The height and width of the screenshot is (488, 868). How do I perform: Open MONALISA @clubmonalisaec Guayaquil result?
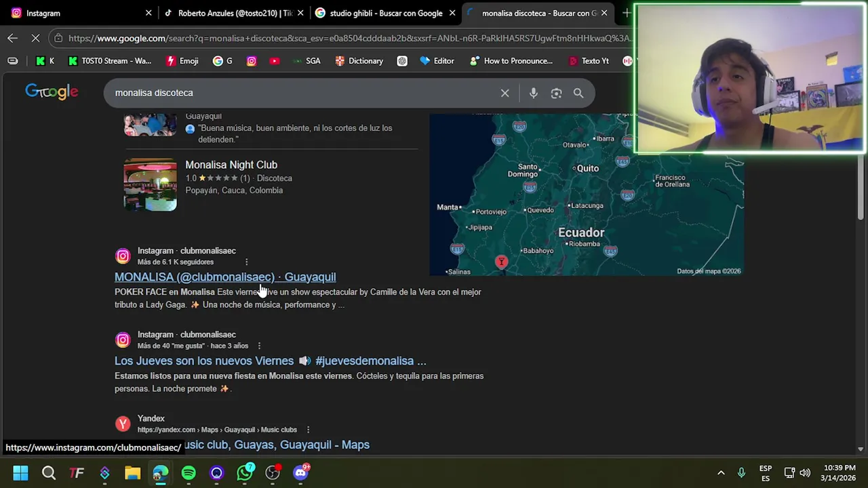pos(225,277)
